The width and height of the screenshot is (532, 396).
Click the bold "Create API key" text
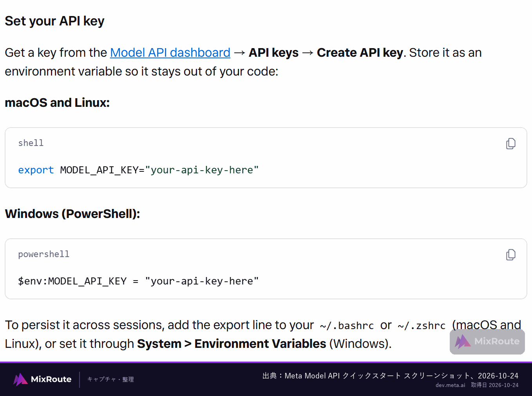click(360, 52)
